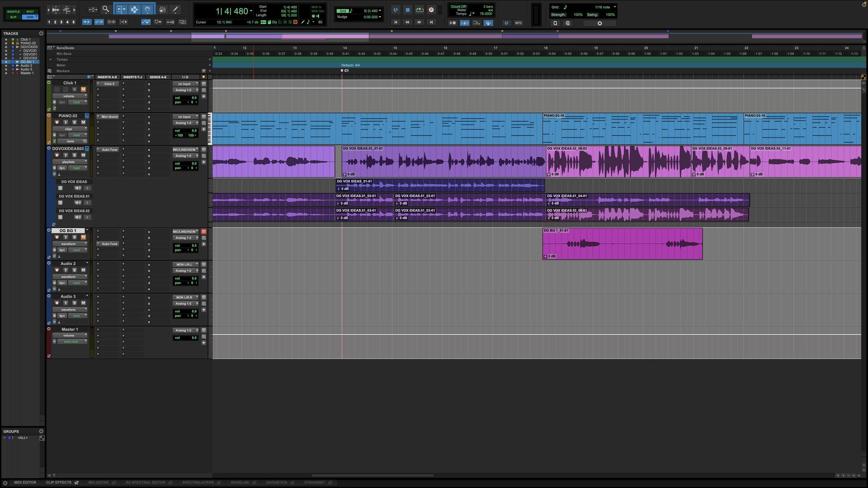Click Return to Zero transport button
Viewport: 868px width, 488px height.
395,22
